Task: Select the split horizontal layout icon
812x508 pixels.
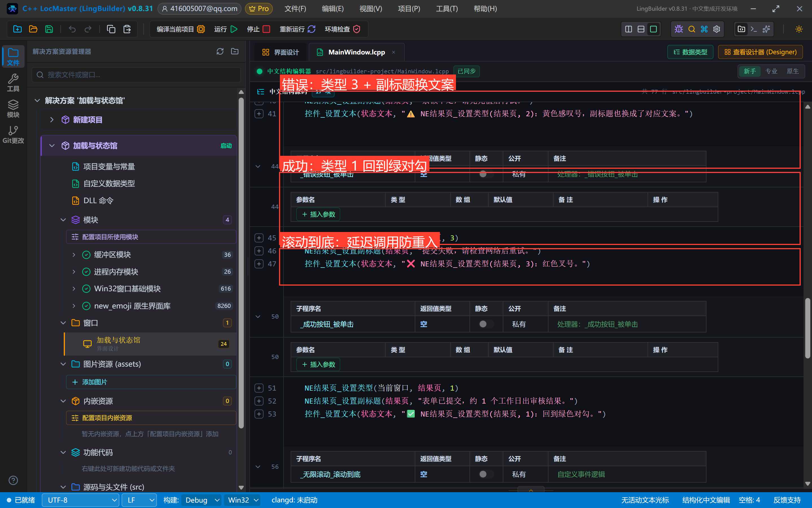Action: point(641,29)
